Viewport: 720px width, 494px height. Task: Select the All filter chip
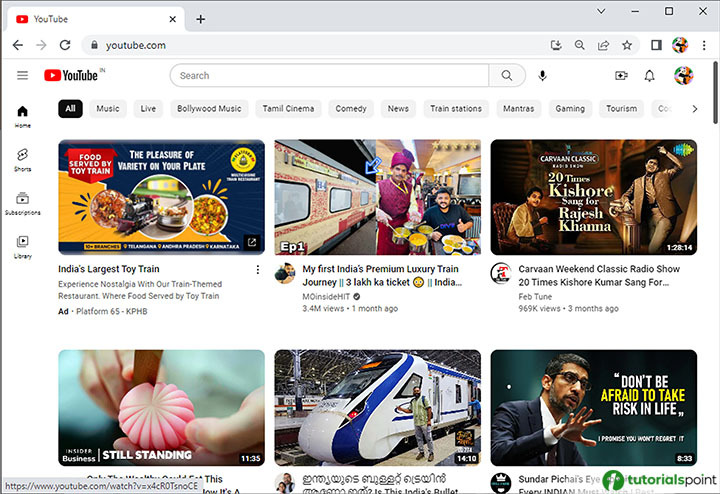[70, 109]
